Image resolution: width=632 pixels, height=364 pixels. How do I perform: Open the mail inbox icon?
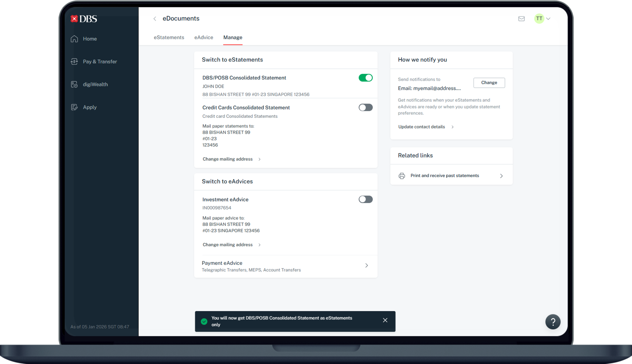[521, 19]
